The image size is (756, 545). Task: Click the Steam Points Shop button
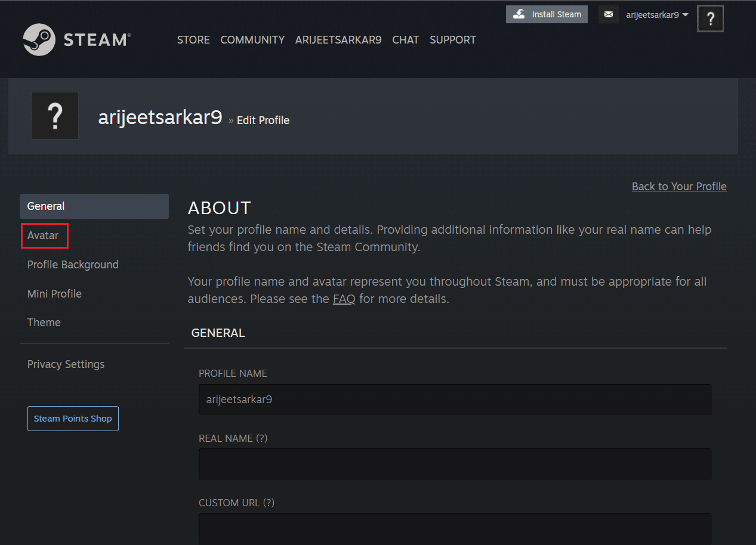[x=73, y=419]
